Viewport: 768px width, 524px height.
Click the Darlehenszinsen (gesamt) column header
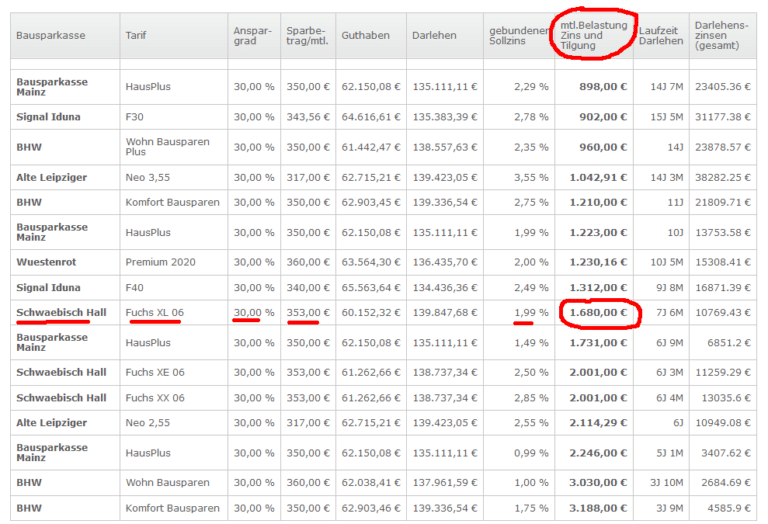[x=721, y=35]
